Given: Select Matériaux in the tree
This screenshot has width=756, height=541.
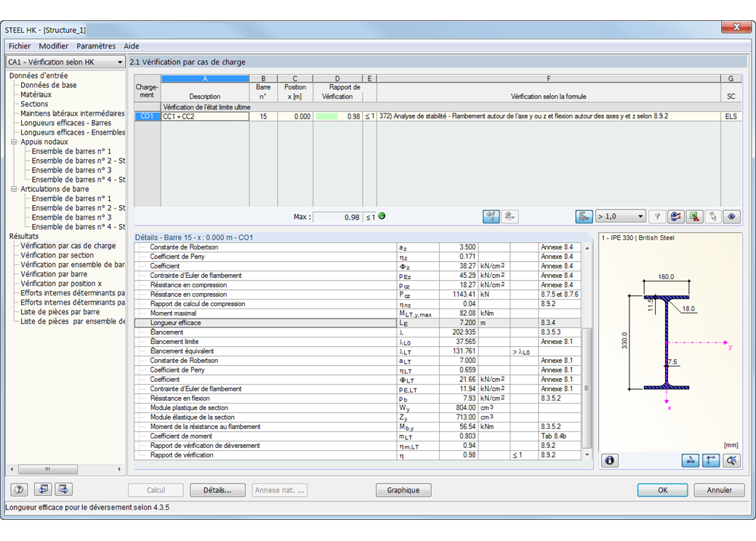Looking at the screenshot, I should tap(36, 95).
